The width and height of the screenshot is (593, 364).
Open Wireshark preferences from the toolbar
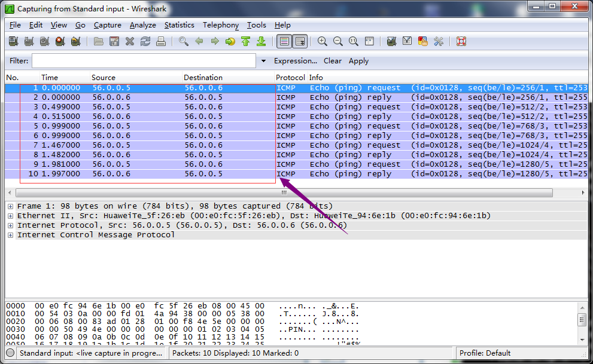pyautogui.click(x=439, y=41)
